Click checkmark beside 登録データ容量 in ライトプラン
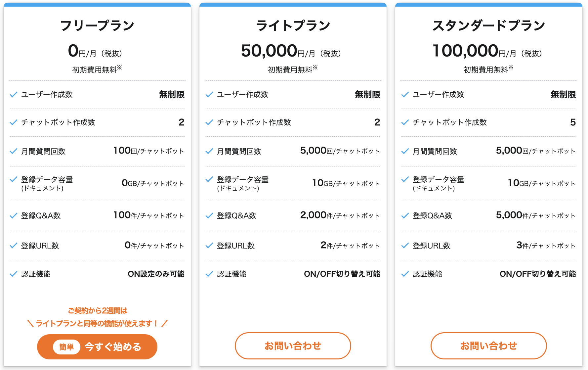This screenshot has height=370, width=588. pyautogui.click(x=209, y=179)
